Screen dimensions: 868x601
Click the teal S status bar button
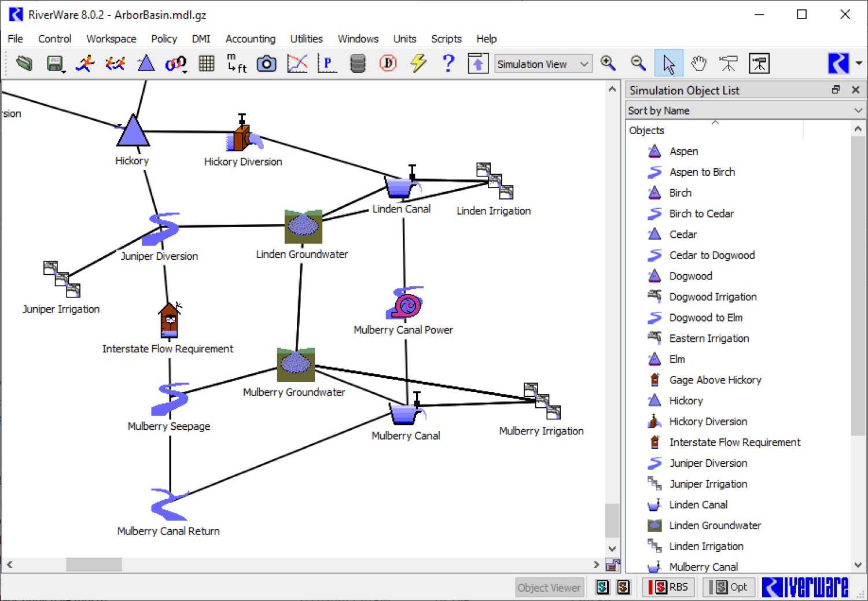pyautogui.click(x=602, y=587)
